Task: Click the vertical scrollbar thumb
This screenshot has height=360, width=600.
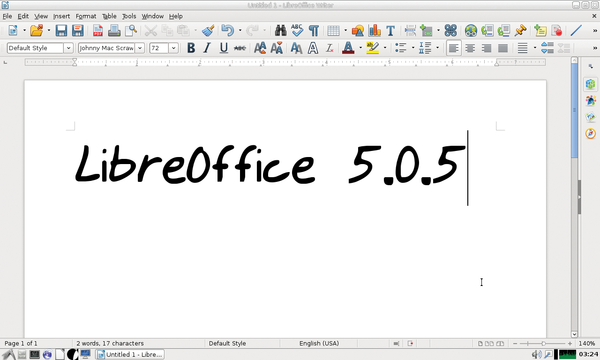Action: (x=574, y=110)
